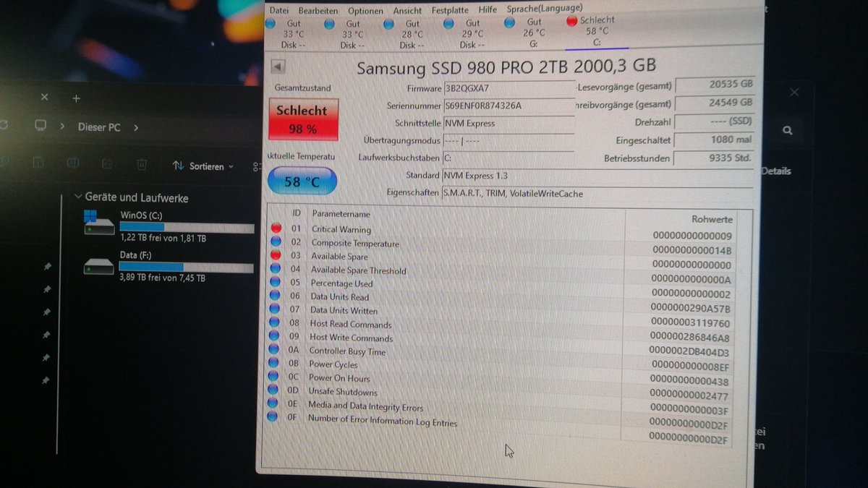
Task: Click the delete trash icon in Explorer toolbar
Action: tap(142, 164)
